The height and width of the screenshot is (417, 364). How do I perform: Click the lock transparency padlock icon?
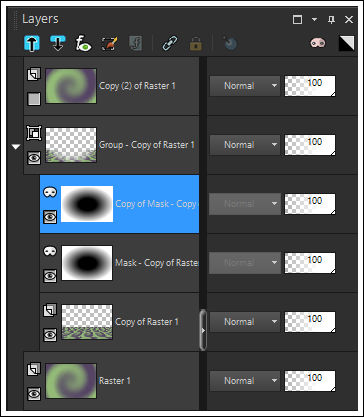coord(196,44)
